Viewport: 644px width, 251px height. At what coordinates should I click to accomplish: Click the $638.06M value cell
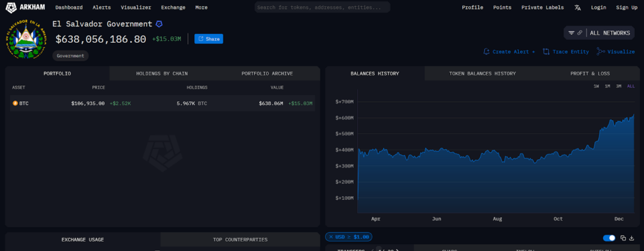271,104
